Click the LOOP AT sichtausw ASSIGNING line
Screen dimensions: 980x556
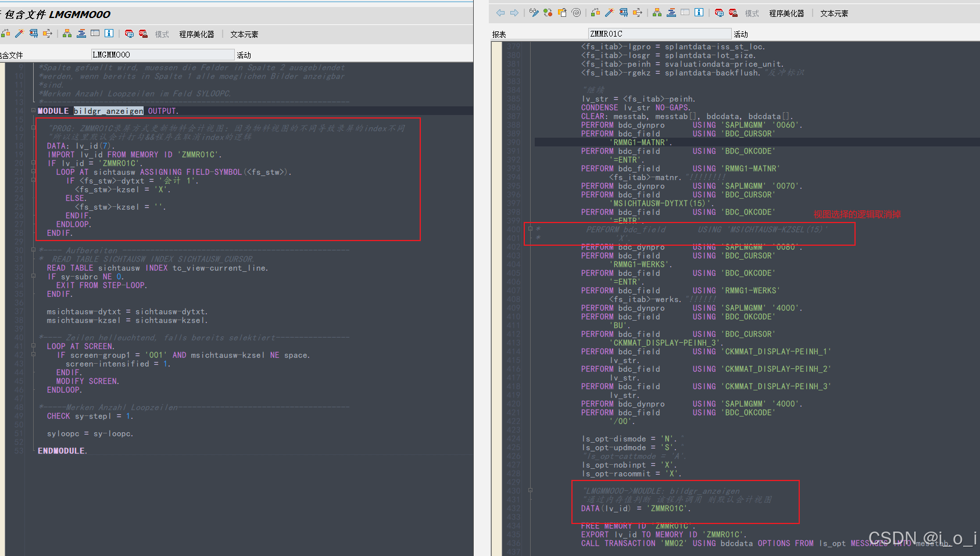(x=174, y=172)
